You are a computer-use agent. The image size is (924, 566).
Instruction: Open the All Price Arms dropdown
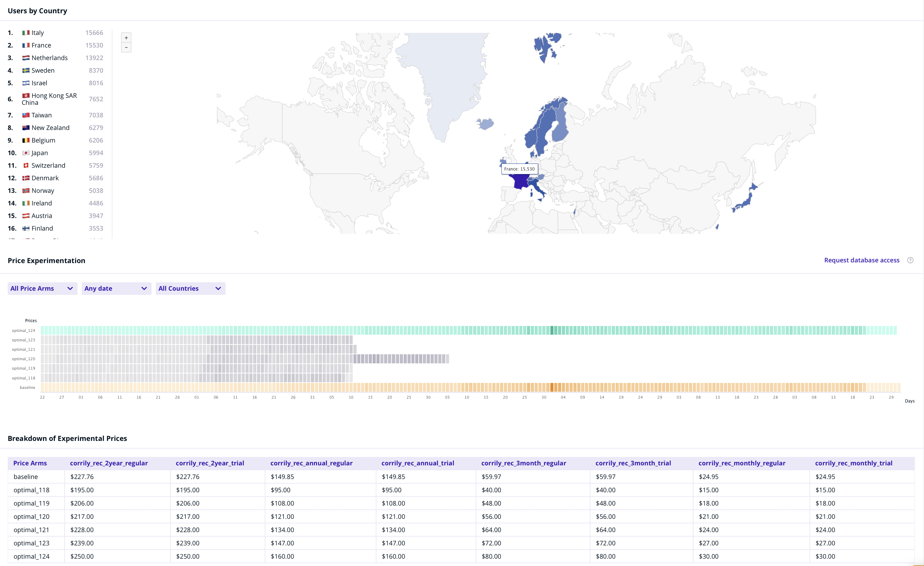(42, 289)
